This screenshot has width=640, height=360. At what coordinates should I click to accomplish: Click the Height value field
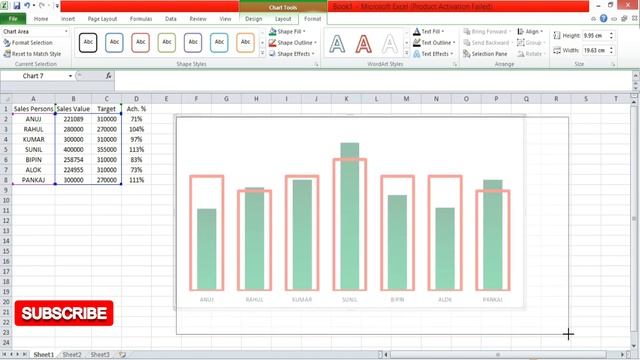pos(595,36)
